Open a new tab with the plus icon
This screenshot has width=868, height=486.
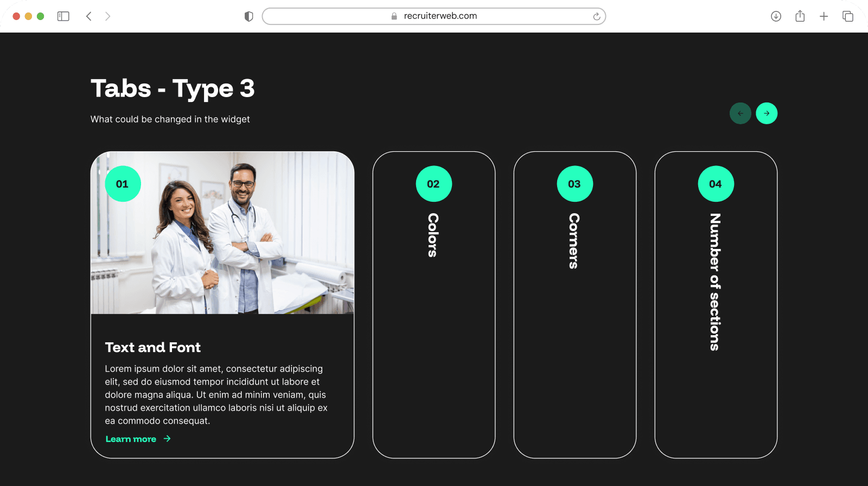tap(824, 16)
